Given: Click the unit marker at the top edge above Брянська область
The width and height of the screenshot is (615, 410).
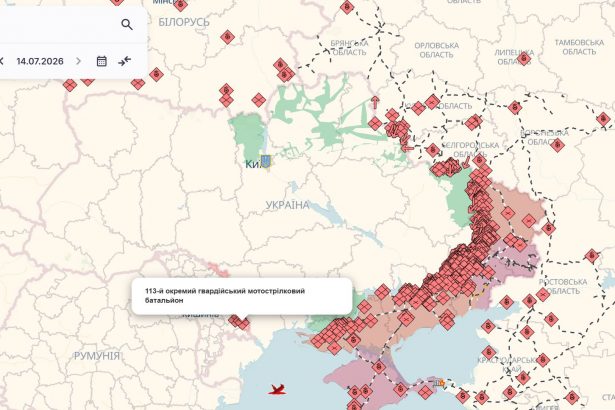Looking at the screenshot, I should click(347, 6).
